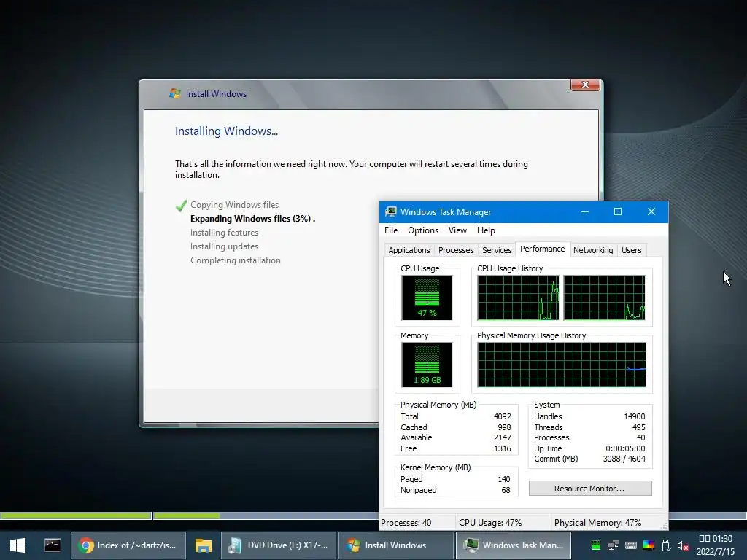The height and width of the screenshot is (560, 747).
Task: Switch to Windows Task Manager taskbar item
Action: point(513,545)
